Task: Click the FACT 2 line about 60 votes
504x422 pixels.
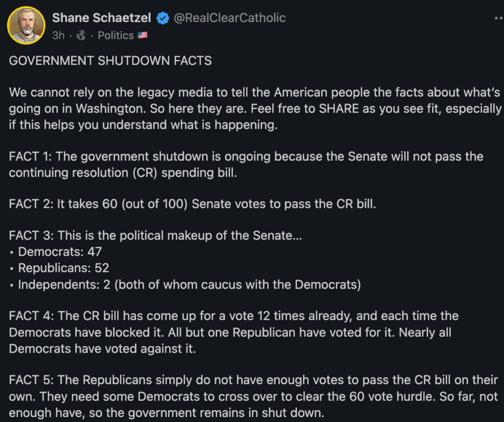Action: (x=192, y=204)
